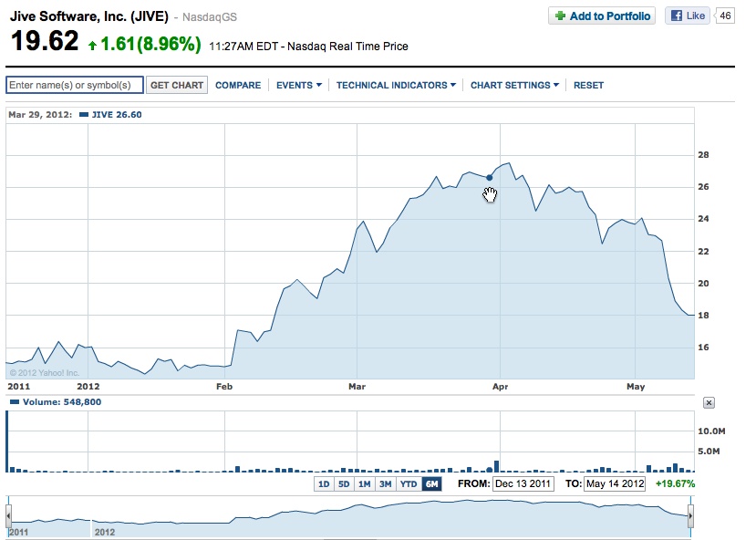Close the volume panel with X
The width and height of the screenshot is (756, 540).
click(709, 402)
